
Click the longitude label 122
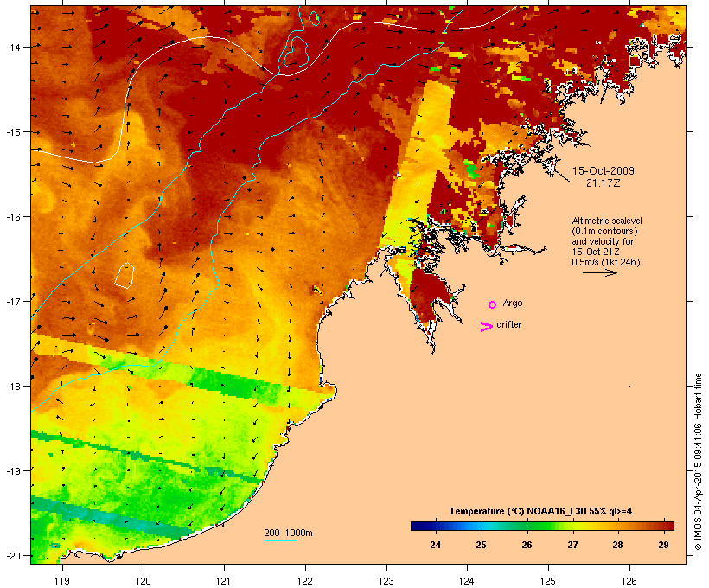pyautogui.click(x=305, y=581)
